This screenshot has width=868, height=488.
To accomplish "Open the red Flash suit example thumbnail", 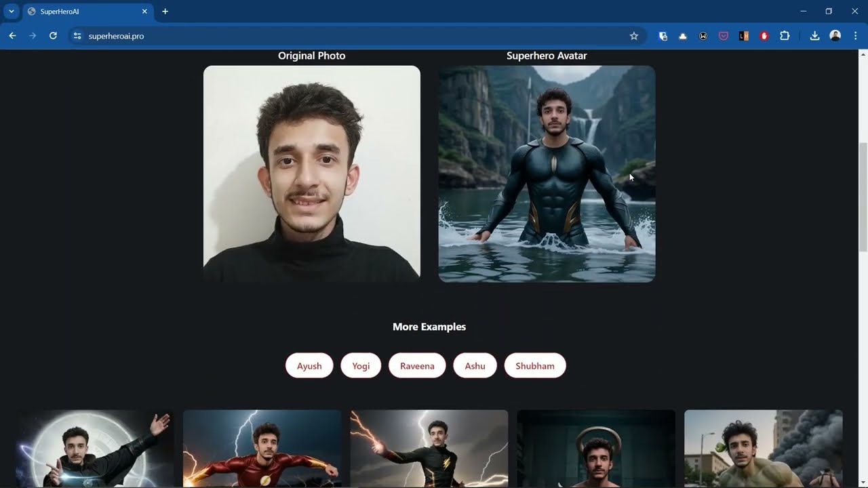I will coord(262,448).
